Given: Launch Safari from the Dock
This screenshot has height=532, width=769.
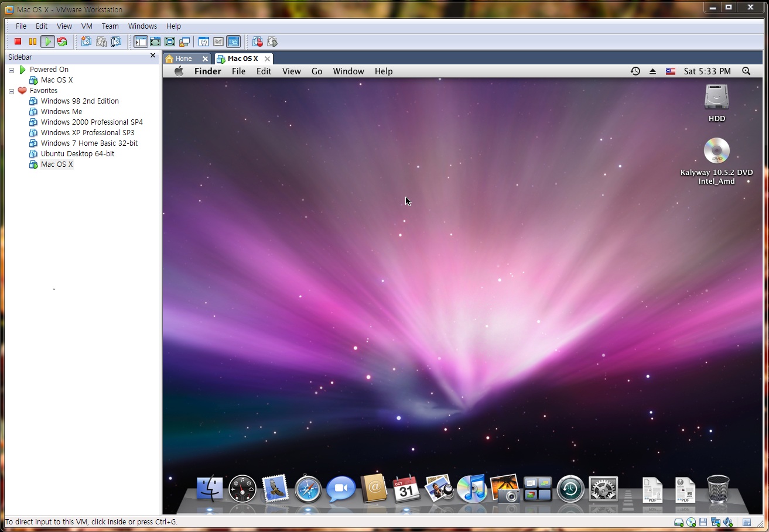Looking at the screenshot, I should [308, 489].
